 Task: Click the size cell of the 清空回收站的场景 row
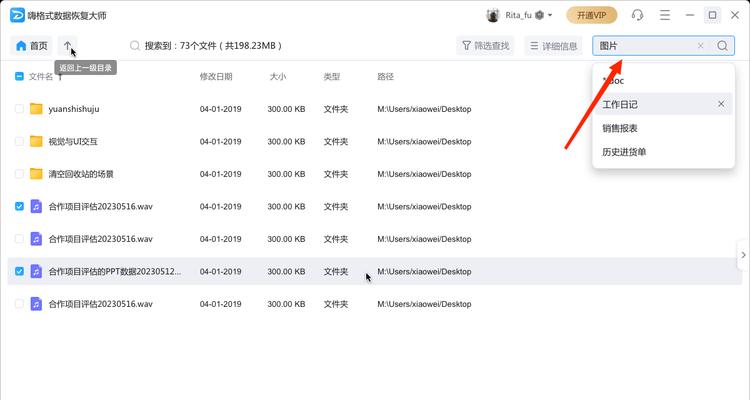286,174
